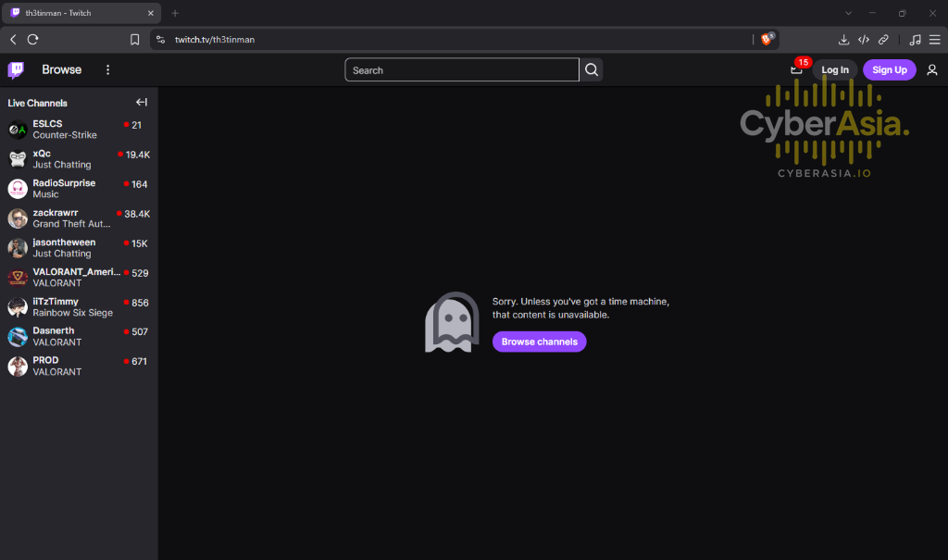This screenshot has width=948, height=560.
Task: Open the user profile icon menu
Action: coord(932,70)
